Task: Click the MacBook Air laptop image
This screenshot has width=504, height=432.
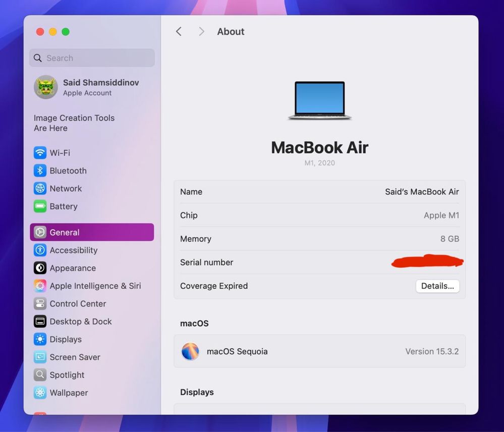Action: click(320, 100)
